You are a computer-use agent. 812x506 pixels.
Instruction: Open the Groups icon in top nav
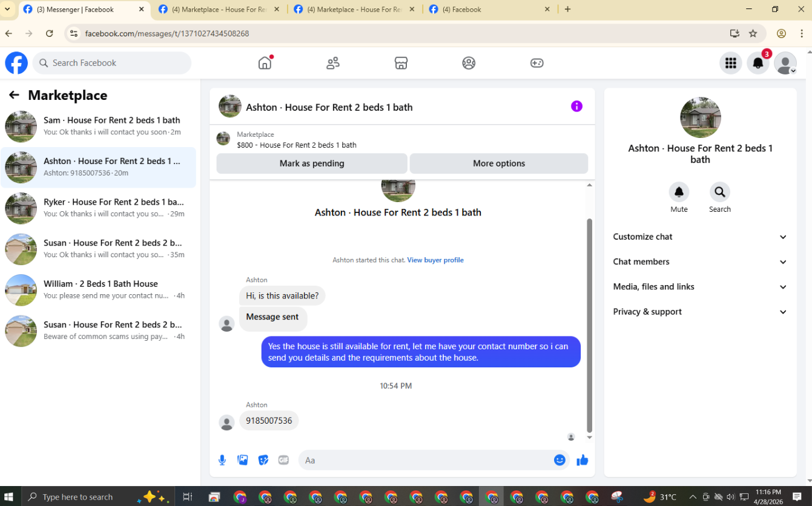click(469, 63)
